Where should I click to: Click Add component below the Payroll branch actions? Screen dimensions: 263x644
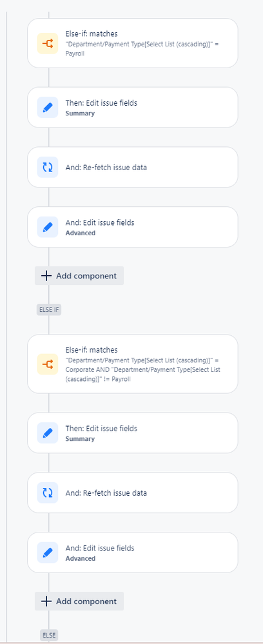coord(79,276)
